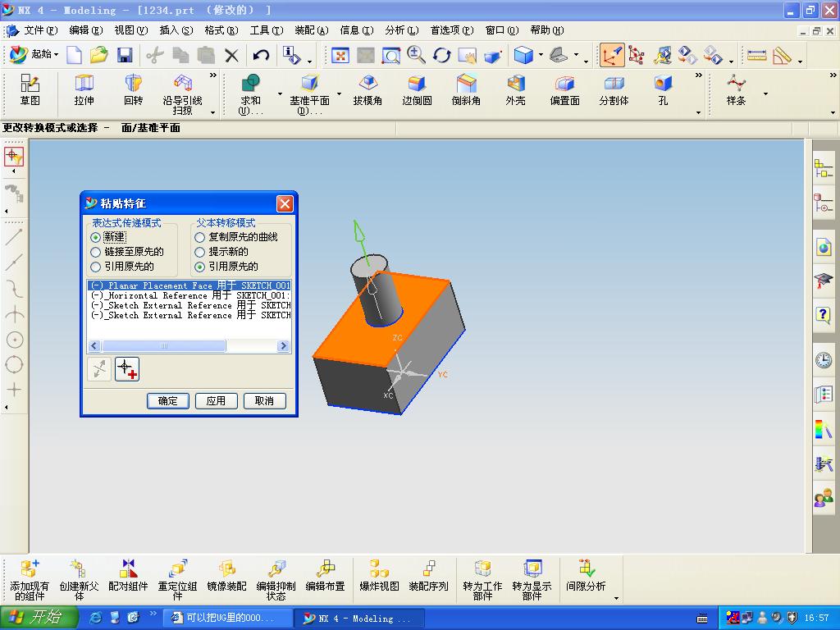Click the Save file toolbar icon

point(125,55)
